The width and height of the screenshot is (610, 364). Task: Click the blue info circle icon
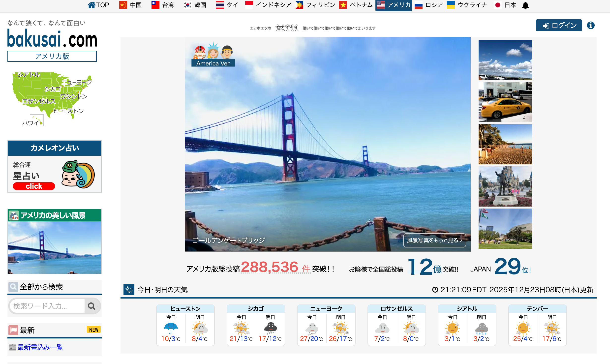tap(591, 25)
